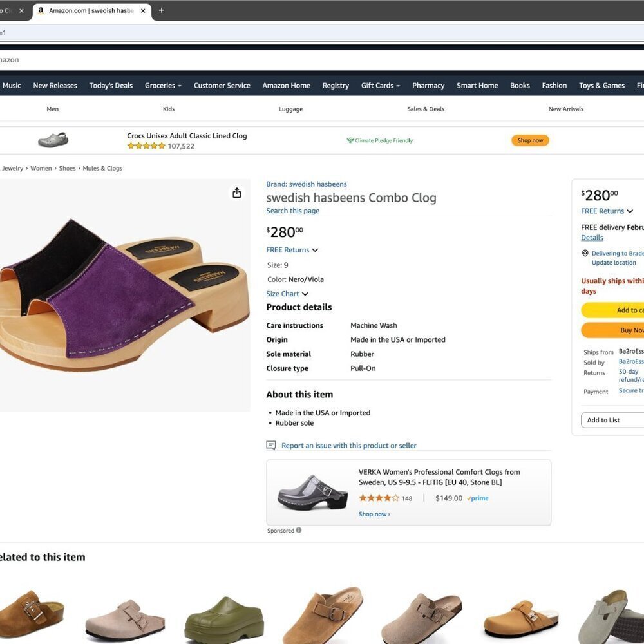Viewport: 644px width, 644px height.
Task: Go to Today's Deals
Action: click(111, 86)
